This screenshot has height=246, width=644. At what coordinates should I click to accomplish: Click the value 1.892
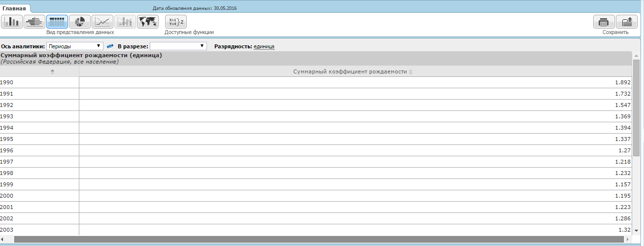pos(623,82)
